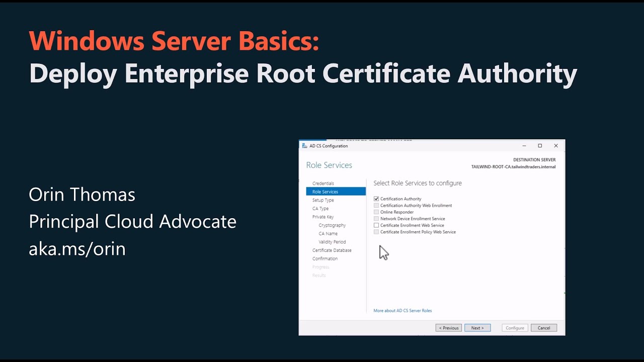
Task: Go to the Credentials step
Action: pyautogui.click(x=323, y=184)
